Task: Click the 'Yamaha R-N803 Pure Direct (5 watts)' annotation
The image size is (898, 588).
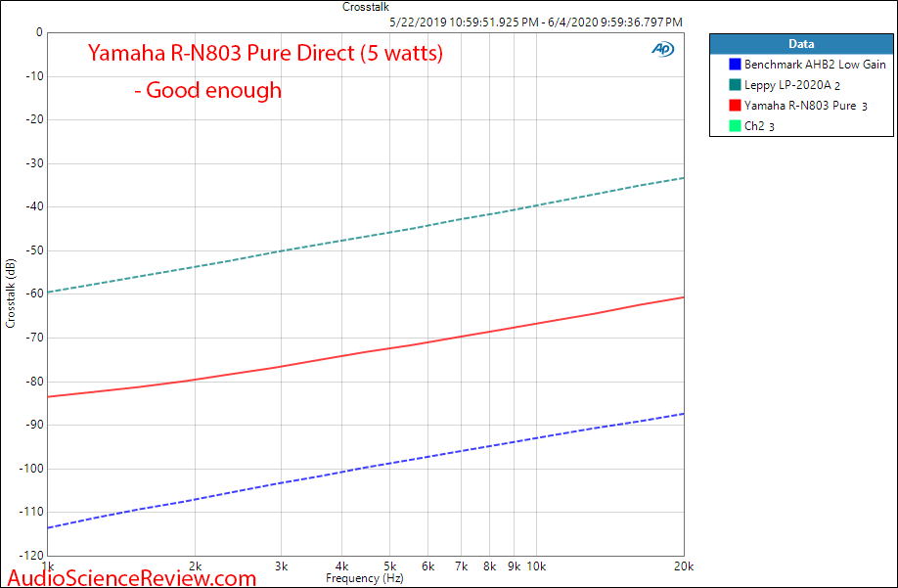Action: 265,53
